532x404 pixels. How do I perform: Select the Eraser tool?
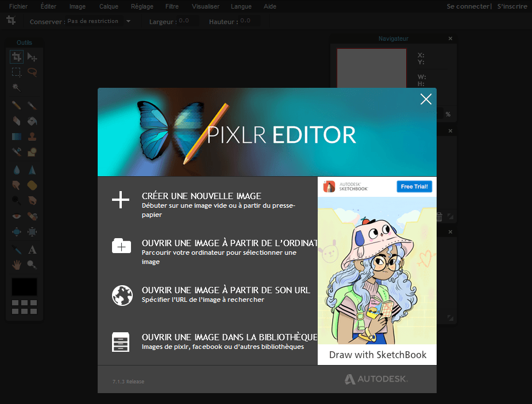(x=16, y=121)
